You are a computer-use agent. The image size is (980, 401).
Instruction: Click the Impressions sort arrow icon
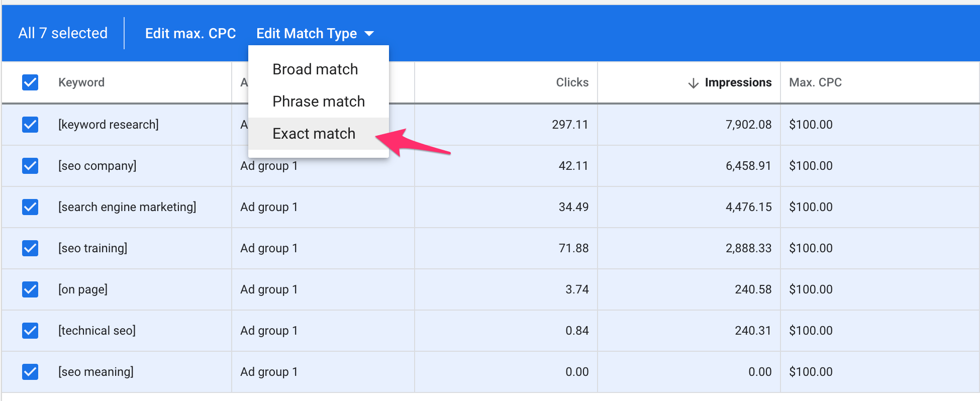[x=693, y=83]
